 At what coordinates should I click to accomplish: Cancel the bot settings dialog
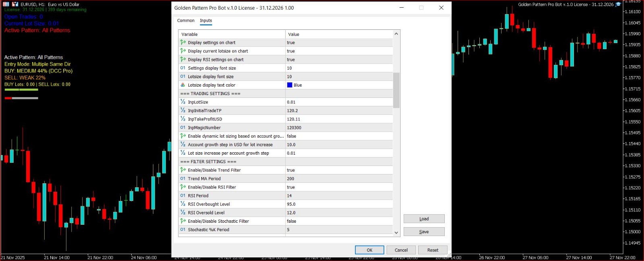click(x=401, y=250)
